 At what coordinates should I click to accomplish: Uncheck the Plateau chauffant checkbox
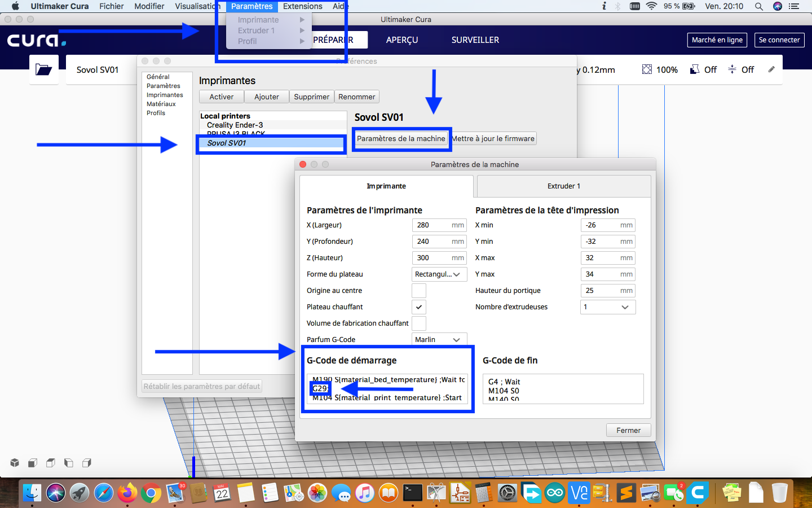pyautogui.click(x=419, y=307)
